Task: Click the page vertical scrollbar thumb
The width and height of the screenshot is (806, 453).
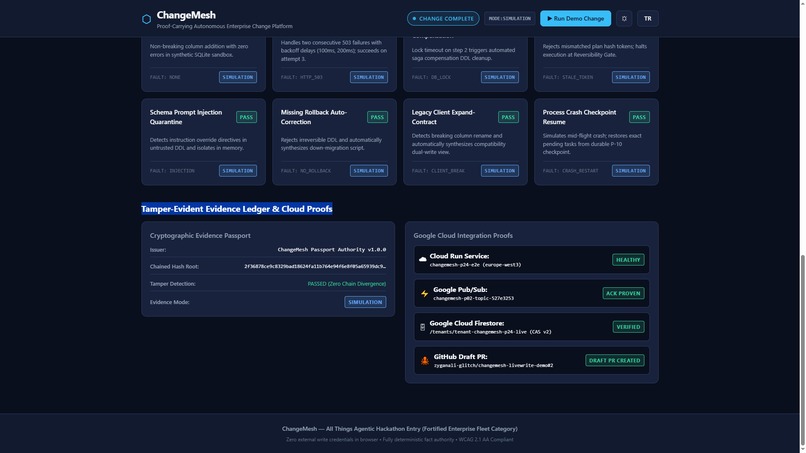Action: click(802, 351)
